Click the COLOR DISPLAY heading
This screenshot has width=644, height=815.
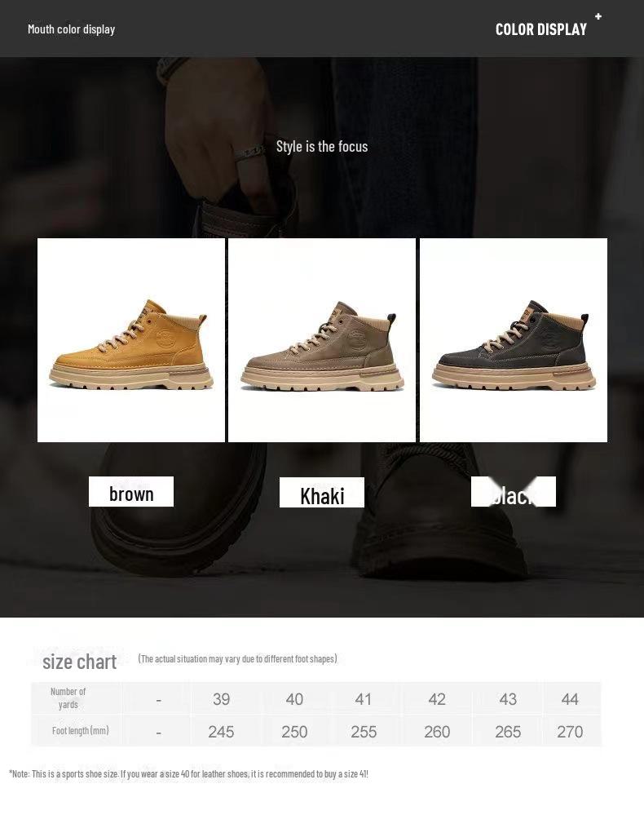(x=540, y=29)
